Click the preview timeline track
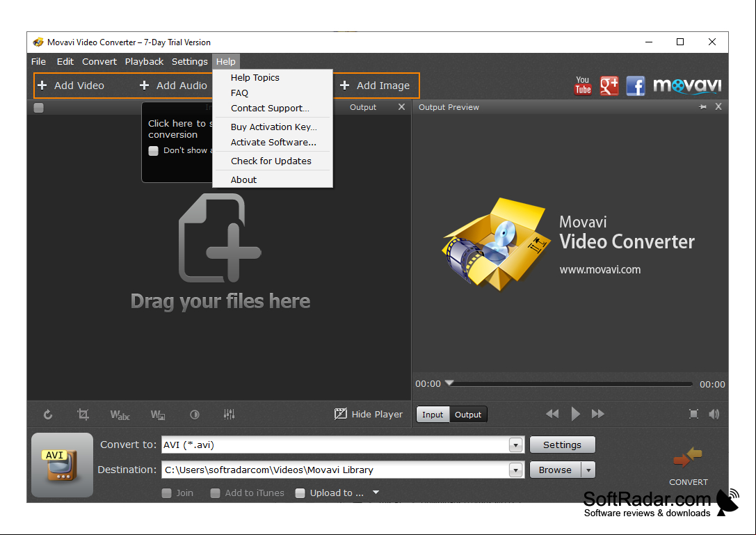This screenshot has width=756, height=535. (x=570, y=385)
